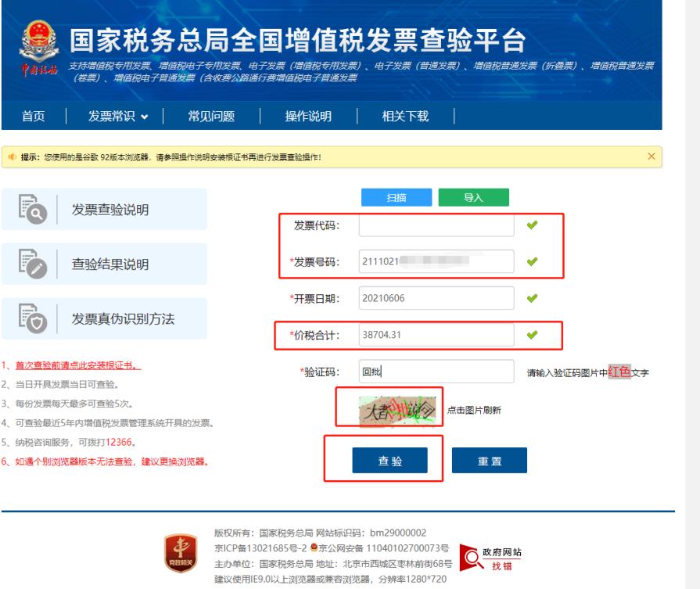
Task: Go to 相关下载 in navigation bar
Action: tap(405, 117)
